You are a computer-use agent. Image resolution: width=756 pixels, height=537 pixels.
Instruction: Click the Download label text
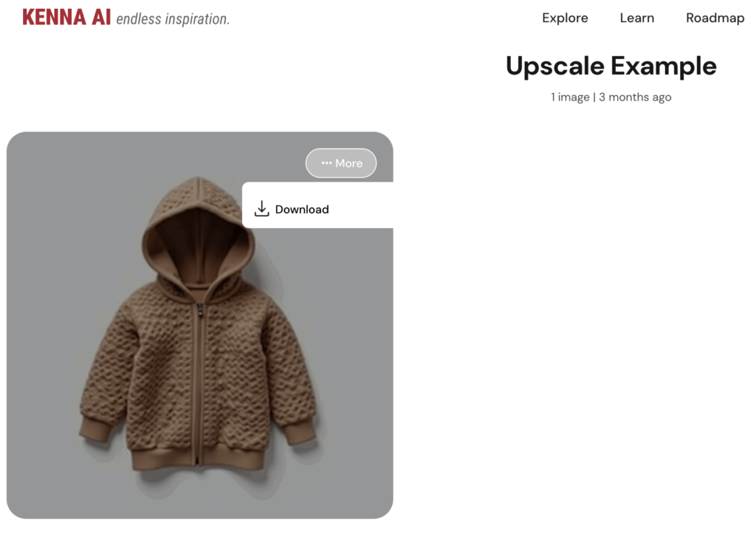click(302, 209)
